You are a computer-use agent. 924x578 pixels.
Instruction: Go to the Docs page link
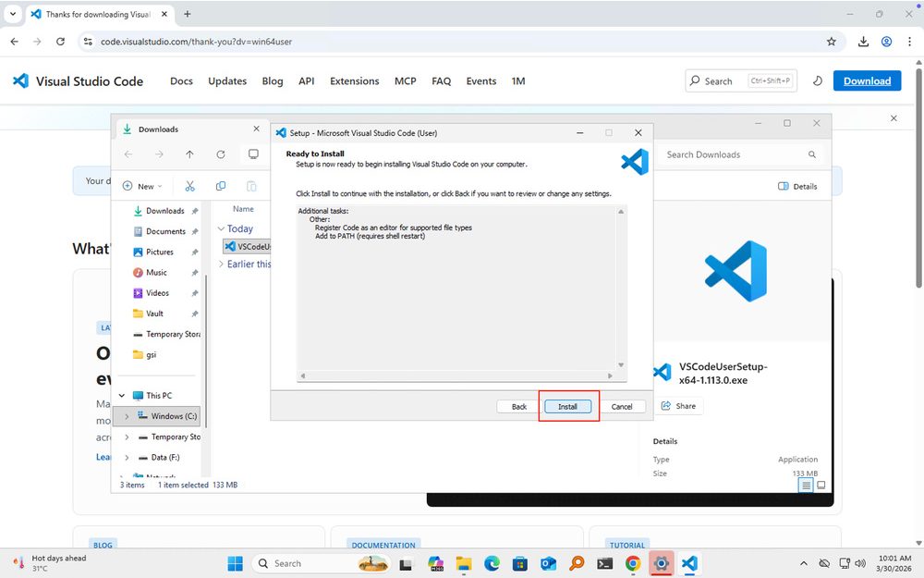pos(181,81)
